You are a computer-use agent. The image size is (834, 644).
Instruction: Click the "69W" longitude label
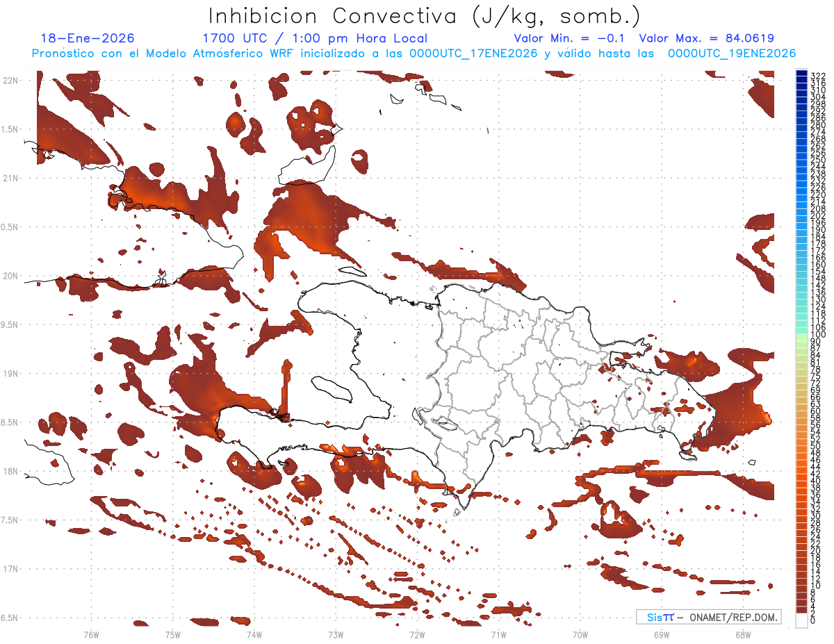661,634
